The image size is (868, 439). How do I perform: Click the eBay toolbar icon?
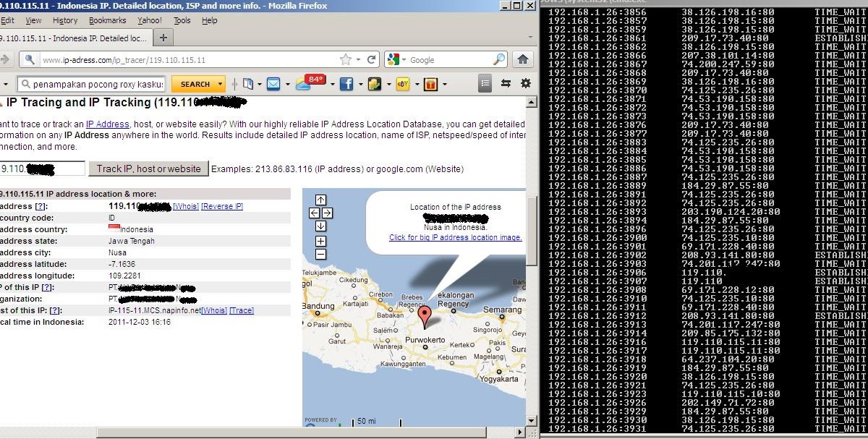[404, 84]
